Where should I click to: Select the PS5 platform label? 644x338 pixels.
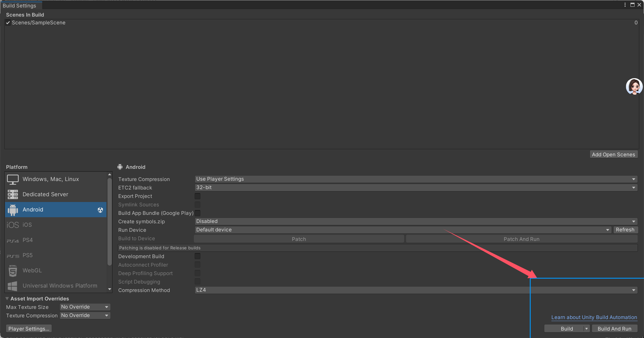28,255
